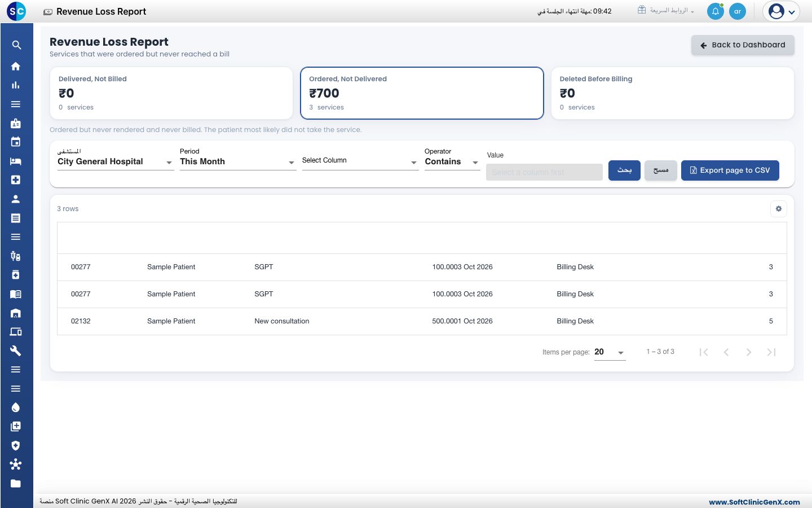
Task: Click the '500.0001 Oct 2026' cell
Action: coord(462,321)
